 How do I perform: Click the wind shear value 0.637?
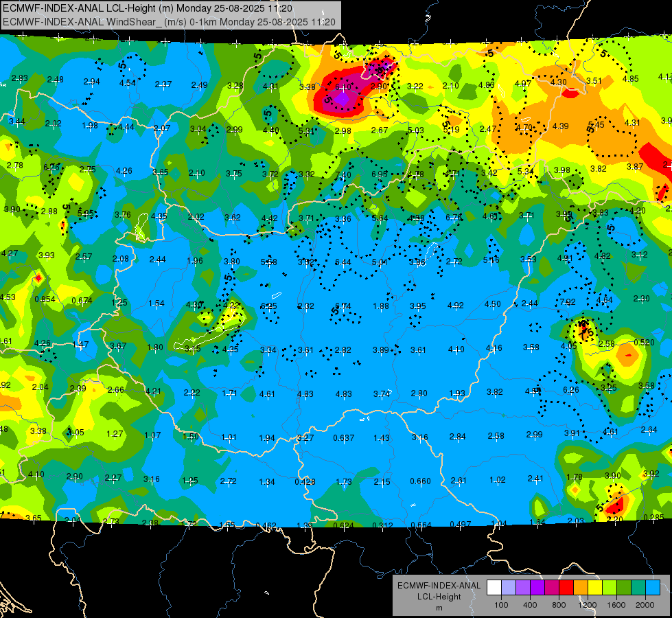click(x=344, y=438)
